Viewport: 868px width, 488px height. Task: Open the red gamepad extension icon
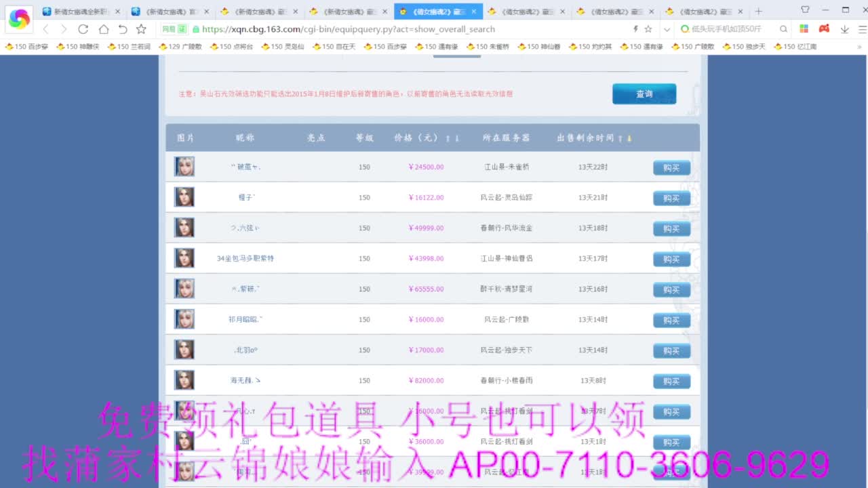point(824,29)
